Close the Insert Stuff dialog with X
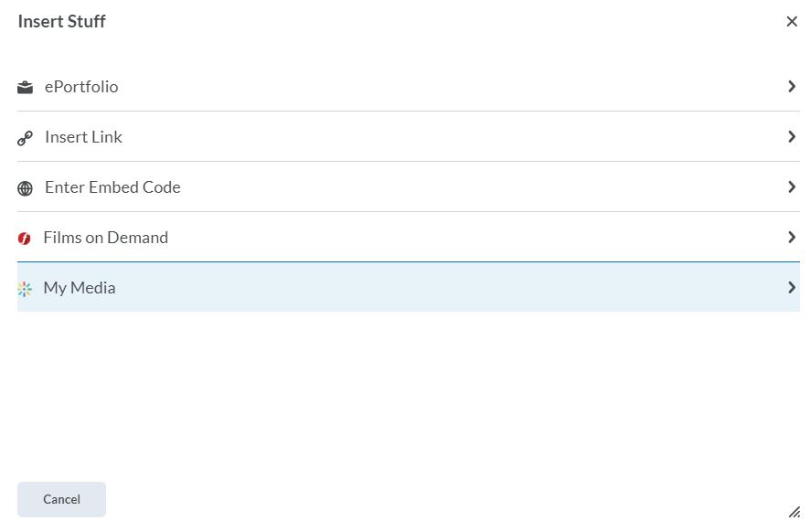The image size is (810, 532). [792, 21]
